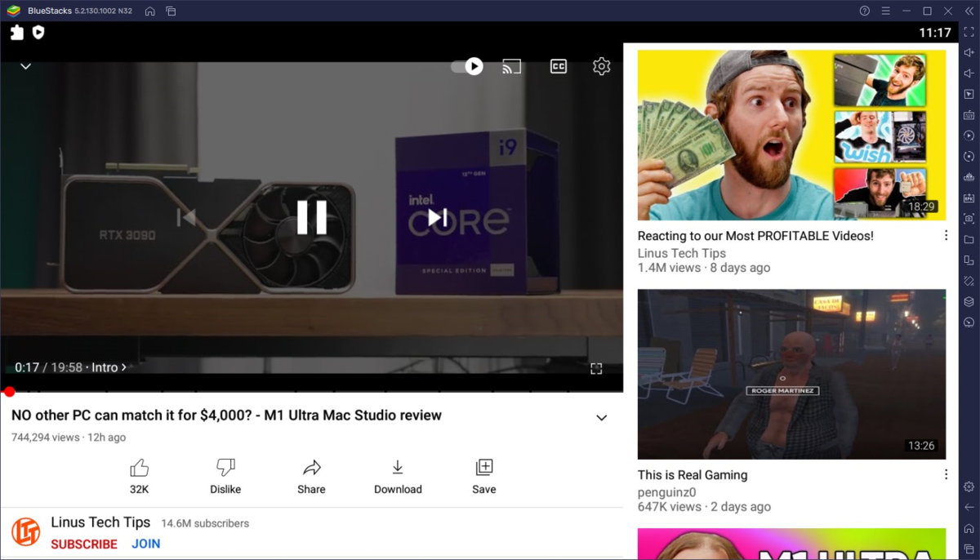The image size is (980, 560).
Task: Open options menu for 'This is Real Gaming'
Action: click(x=946, y=474)
